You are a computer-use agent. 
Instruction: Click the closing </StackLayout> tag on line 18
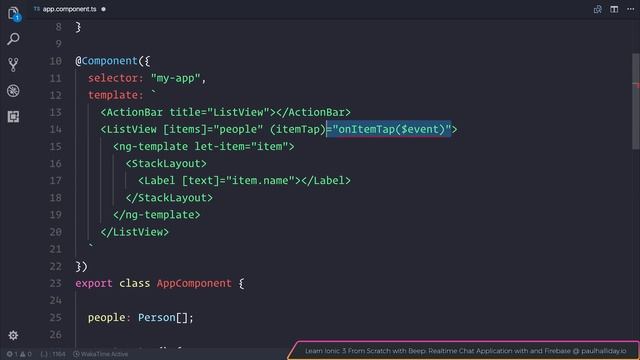(169, 198)
